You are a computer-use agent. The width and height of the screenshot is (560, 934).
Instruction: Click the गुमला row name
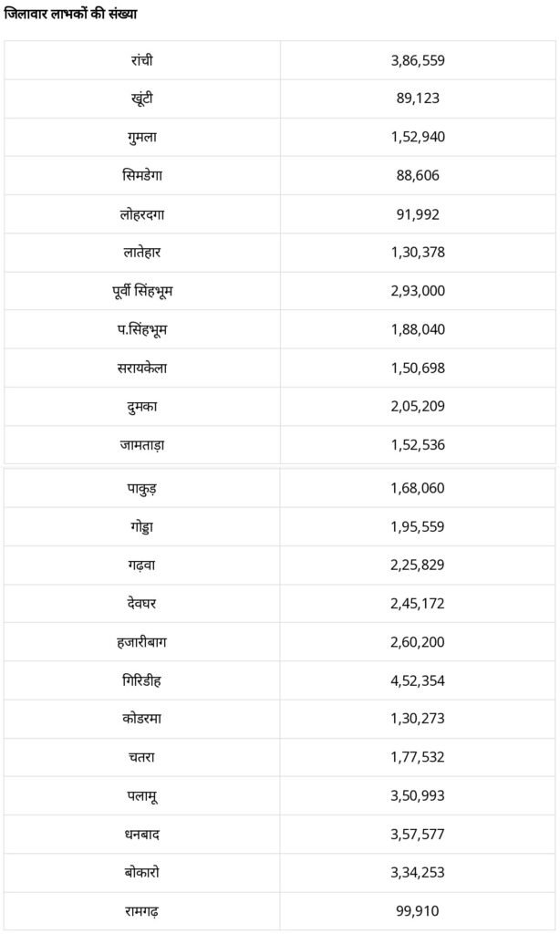[142, 137]
